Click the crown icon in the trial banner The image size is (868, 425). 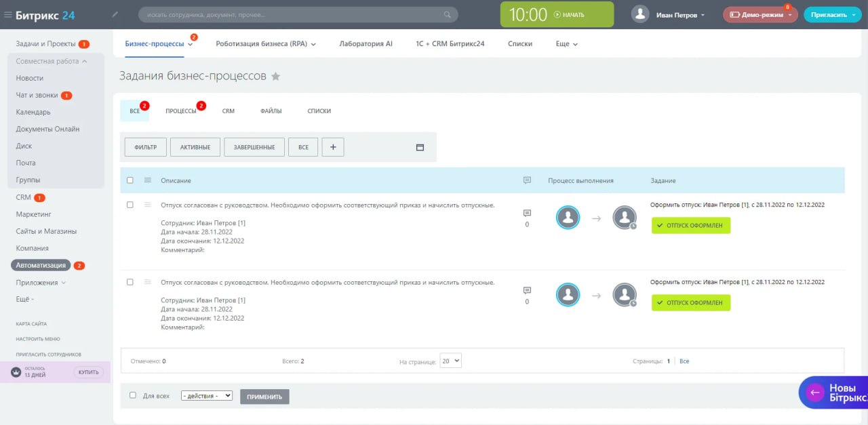(x=16, y=372)
